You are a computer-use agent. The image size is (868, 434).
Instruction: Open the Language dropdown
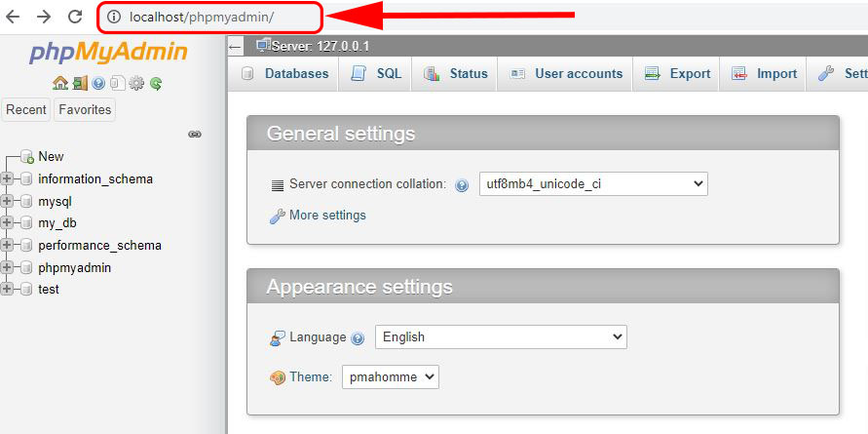(501, 337)
